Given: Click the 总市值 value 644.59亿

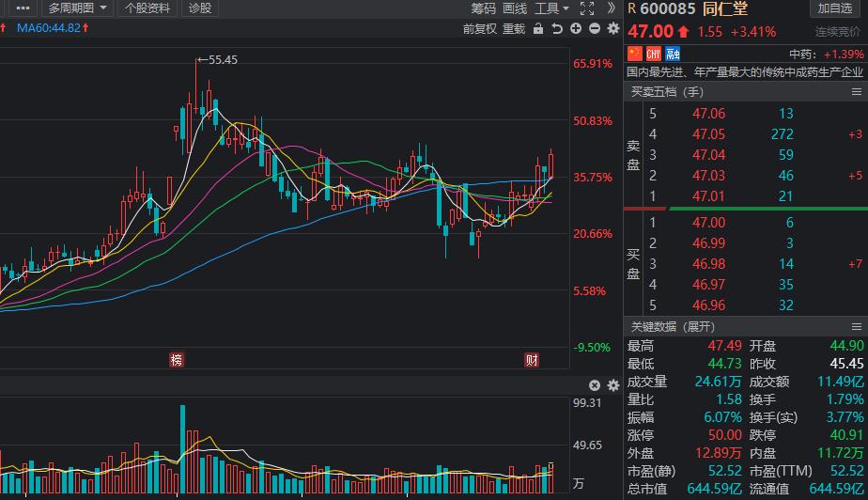Looking at the screenshot, I should coord(715,489).
